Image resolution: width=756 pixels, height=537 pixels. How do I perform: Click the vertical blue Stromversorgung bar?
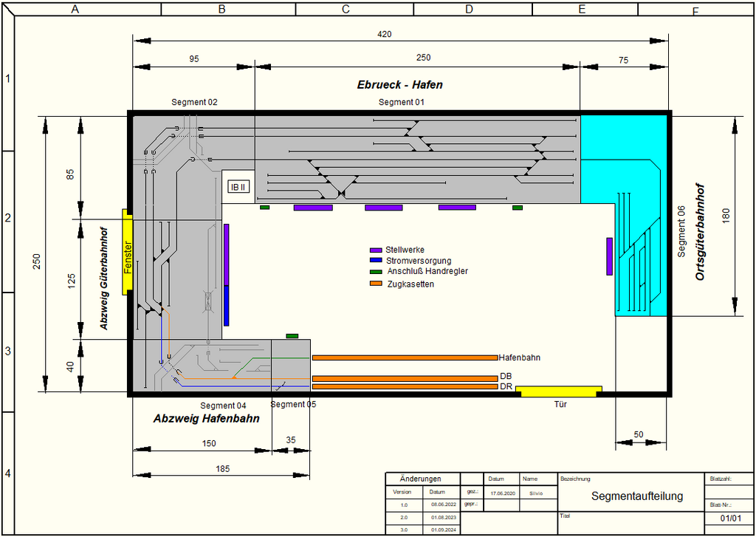(227, 305)
